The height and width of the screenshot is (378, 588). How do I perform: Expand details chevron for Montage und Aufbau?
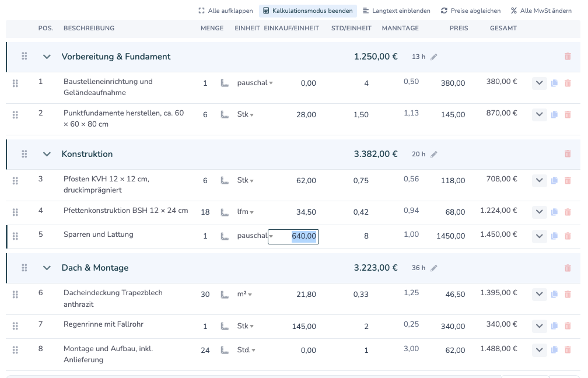point(539,350)
